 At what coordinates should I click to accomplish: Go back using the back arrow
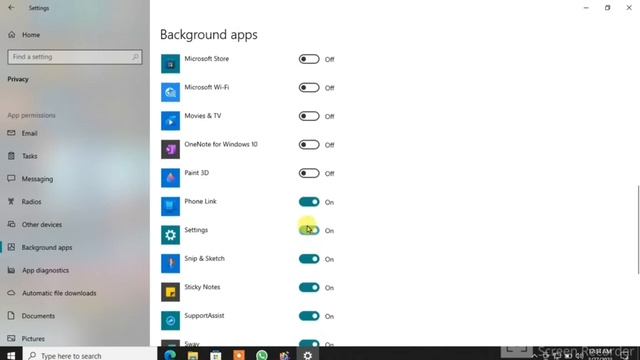point(11,8)
